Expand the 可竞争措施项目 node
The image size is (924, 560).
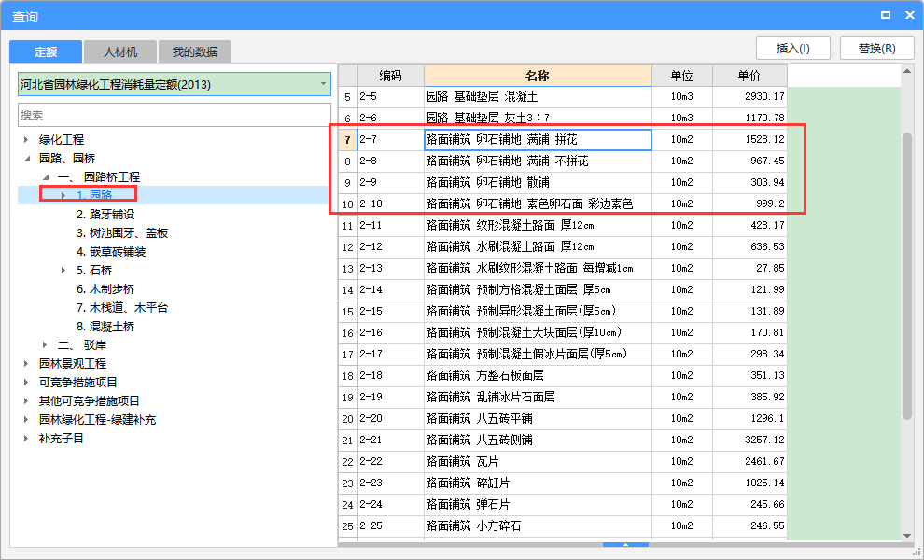point(26,383)
